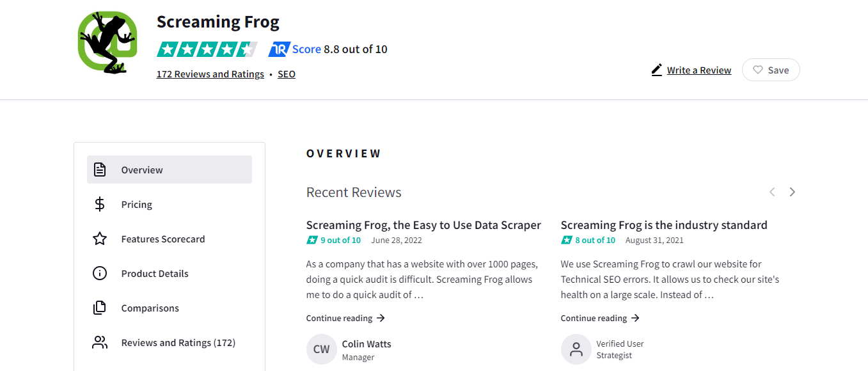Screen dimensions: 868x371
Task: Toggle the Save heart button
Action: pos(771,70)
